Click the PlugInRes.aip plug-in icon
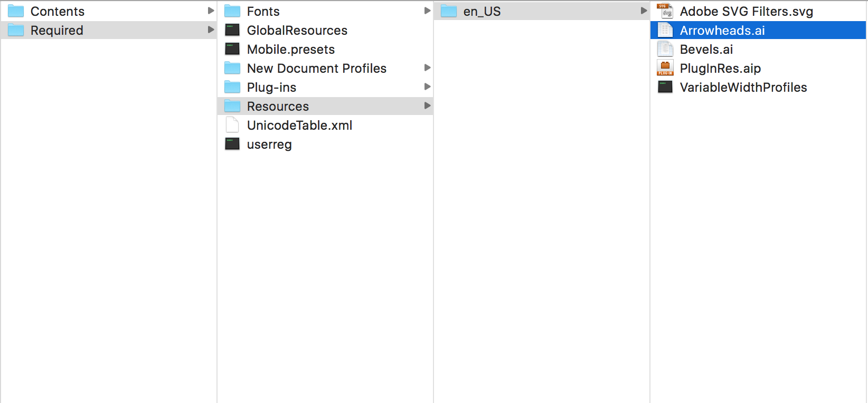This screenshot has height=403, width=868. (x=665, y=68)
